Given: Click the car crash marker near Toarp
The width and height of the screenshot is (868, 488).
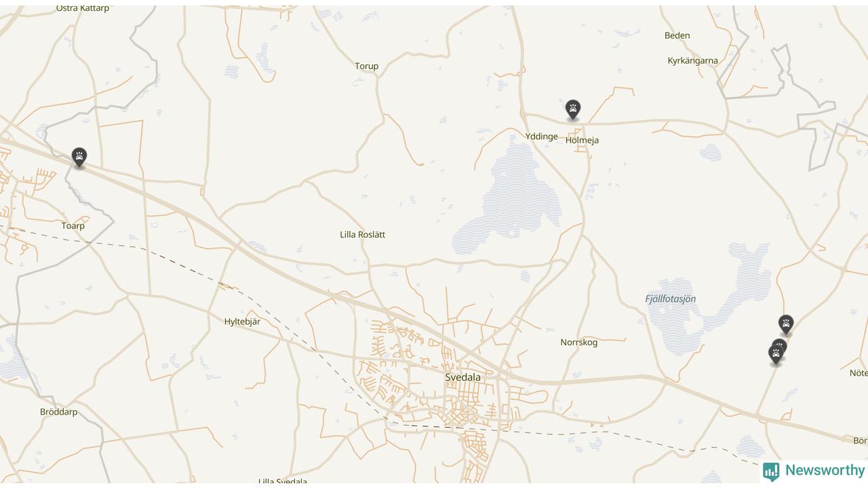Looking at the screenshot, I should coord(79,157).
